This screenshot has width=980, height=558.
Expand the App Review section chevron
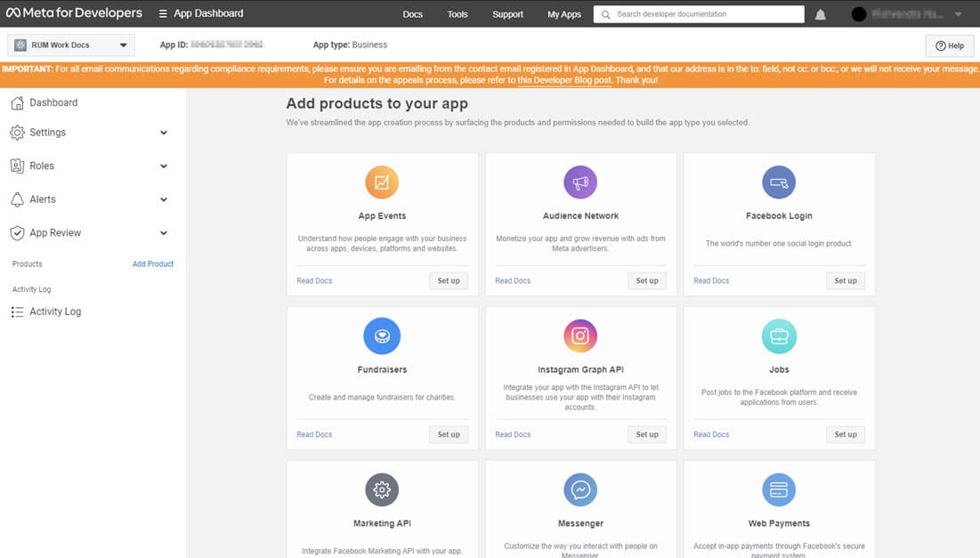coord(164,233)
